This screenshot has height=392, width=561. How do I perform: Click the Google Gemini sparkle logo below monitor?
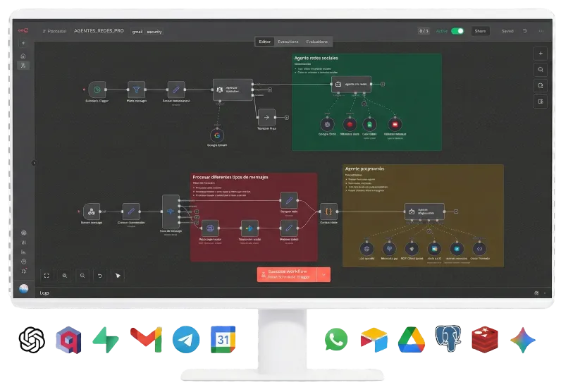tap(523, 340)
